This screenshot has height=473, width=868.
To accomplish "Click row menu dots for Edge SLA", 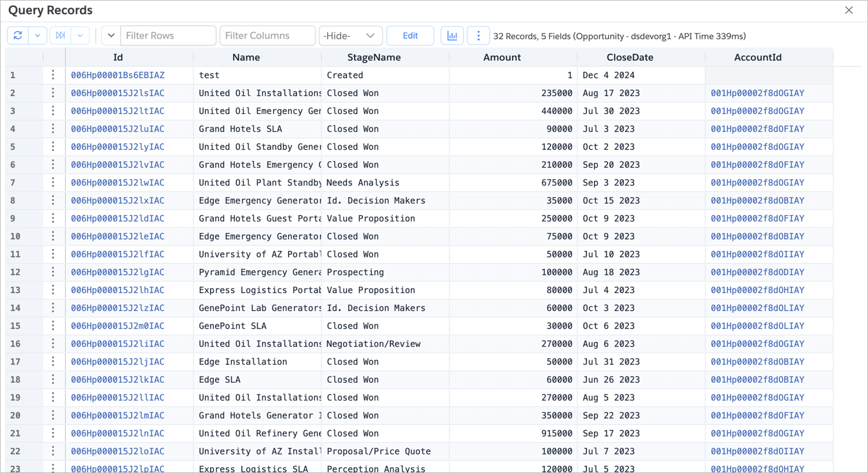I will (x=53, y=380).
